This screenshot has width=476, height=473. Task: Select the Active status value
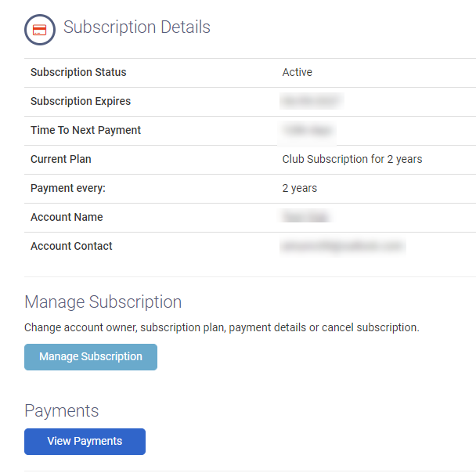[x=297, y=72]
